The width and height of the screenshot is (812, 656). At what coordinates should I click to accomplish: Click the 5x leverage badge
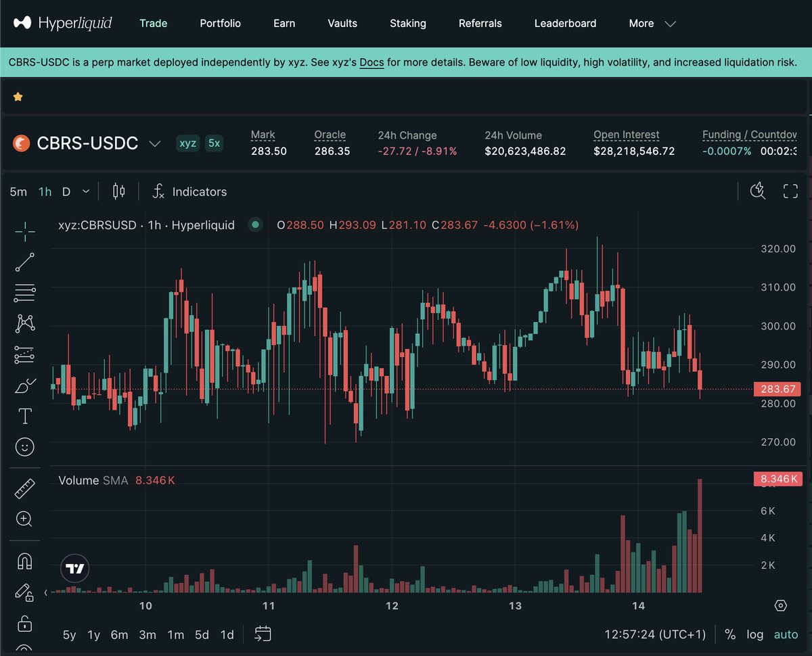pyautogui.click(x=214, y=143)
